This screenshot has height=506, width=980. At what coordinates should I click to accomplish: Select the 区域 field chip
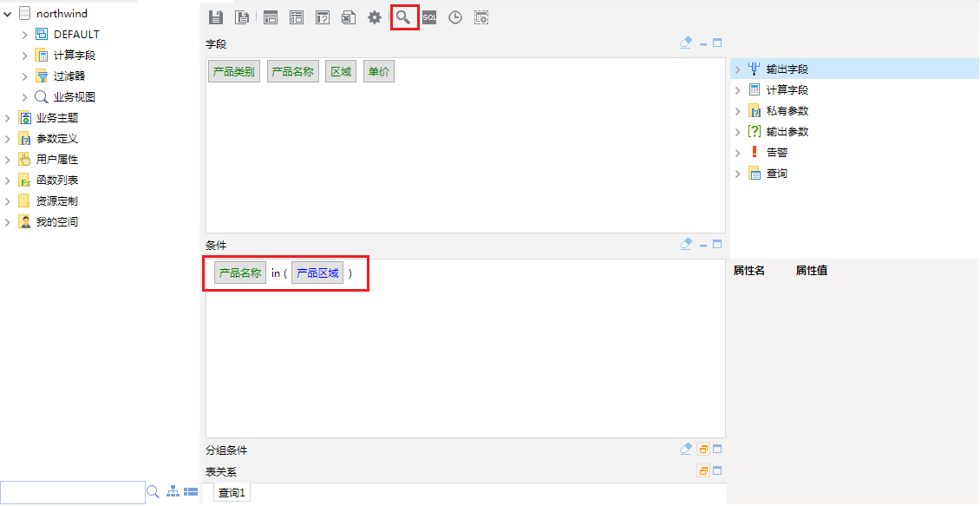[341, 71]
